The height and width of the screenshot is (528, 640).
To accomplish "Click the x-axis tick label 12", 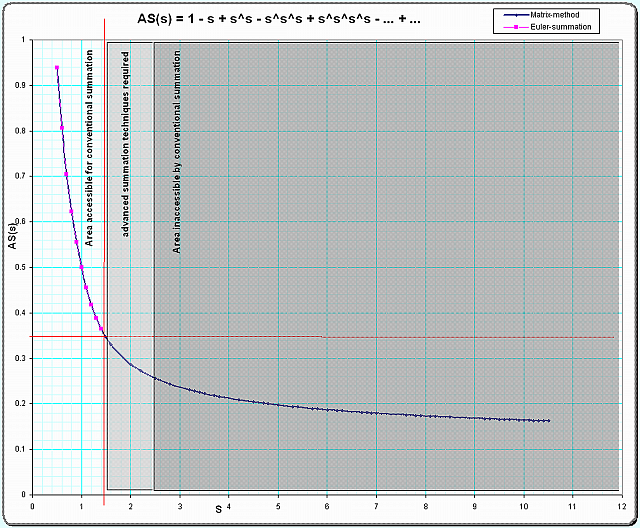I will point(622,505).
